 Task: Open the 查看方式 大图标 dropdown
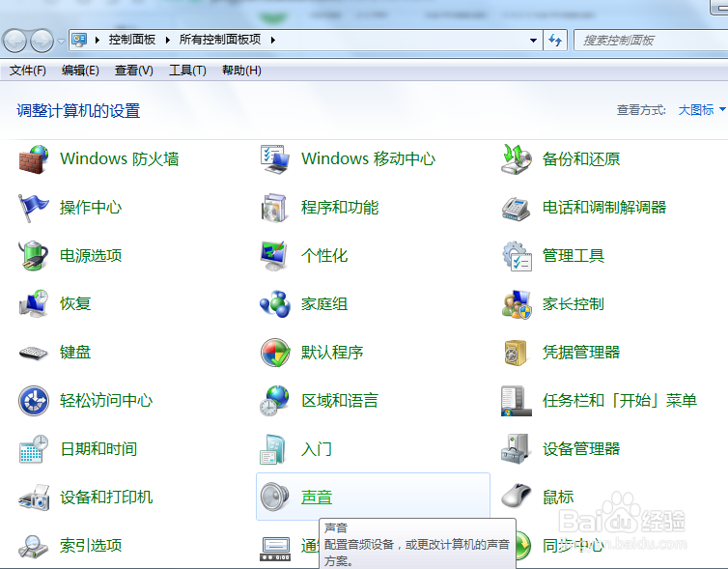point(702,110)
